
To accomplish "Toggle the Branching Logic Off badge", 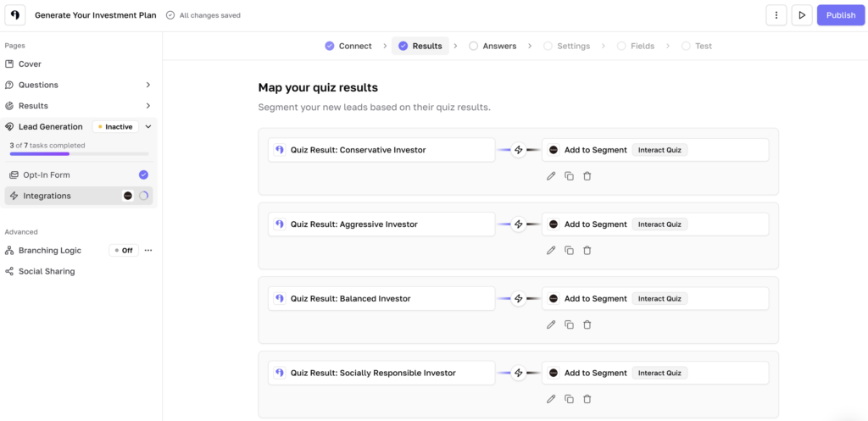I will click(x=124, y=251).
